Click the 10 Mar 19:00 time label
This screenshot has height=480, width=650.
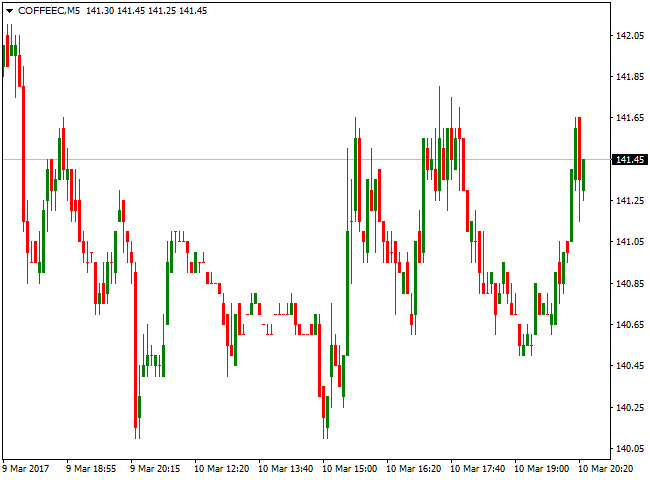542,469
